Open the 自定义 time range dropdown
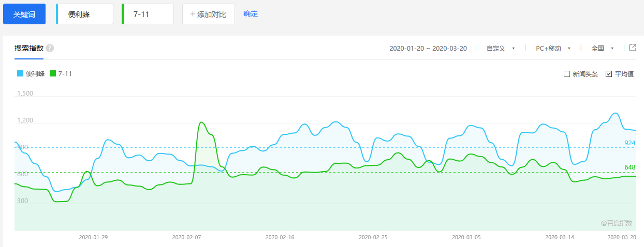The height and width of the screenshot is (247, 644). coord(500,49)
